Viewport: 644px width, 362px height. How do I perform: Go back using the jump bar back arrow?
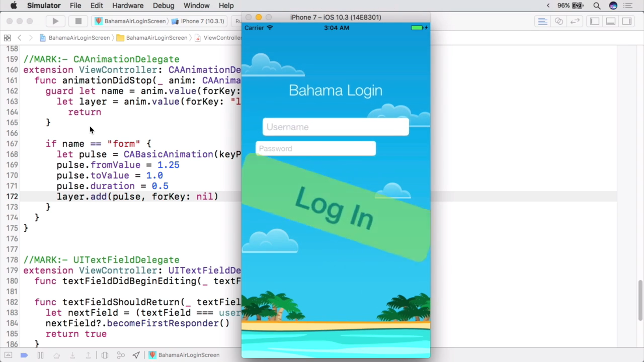click(19, 37)
